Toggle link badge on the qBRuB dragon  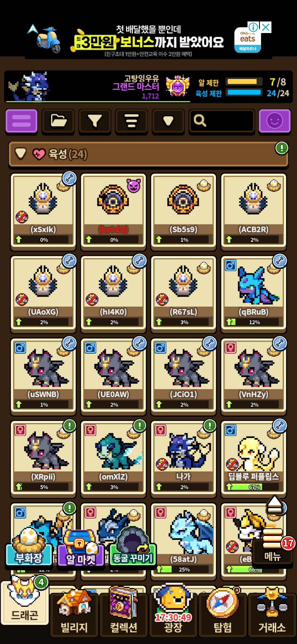pyautogui.click(x=280, y=261)
